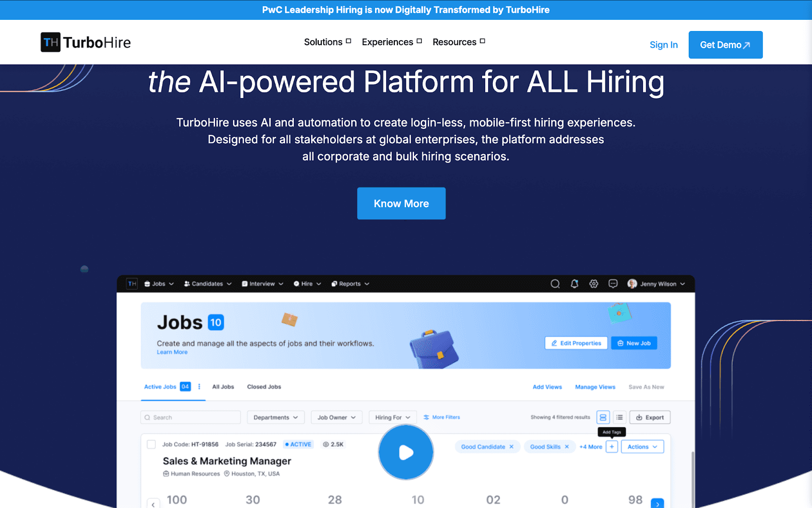Play the product demo video

click(x=405, y=452)
